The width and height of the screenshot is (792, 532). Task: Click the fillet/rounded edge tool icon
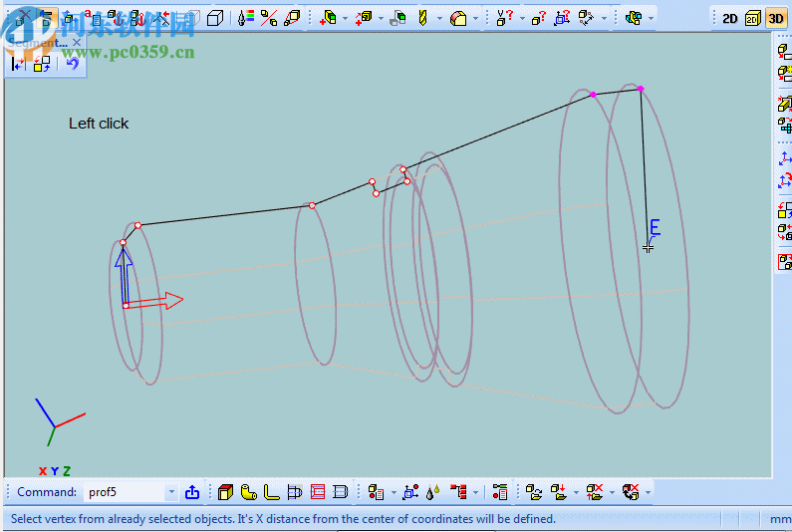[458, 19]
